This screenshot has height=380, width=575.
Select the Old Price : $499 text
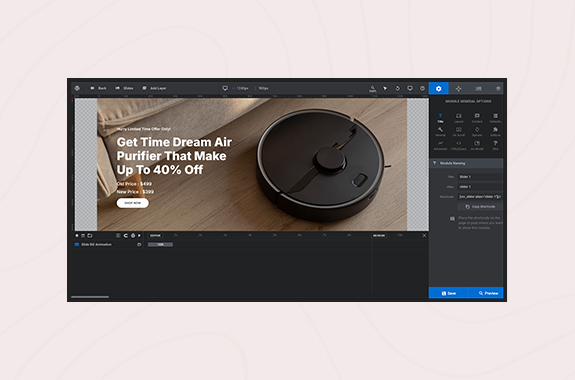tap(134, 184)
